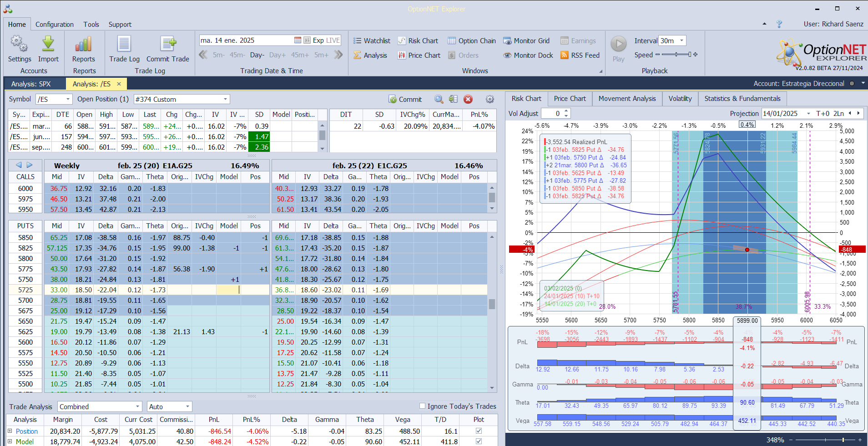Increase Vol Adjust with the up arrow
Image resolution: width=868 pixels, height=446 pixels.
point(566,111)
